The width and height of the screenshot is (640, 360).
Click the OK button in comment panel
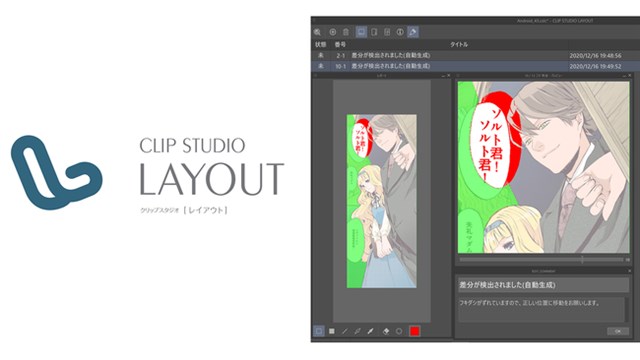click(618, 331)
